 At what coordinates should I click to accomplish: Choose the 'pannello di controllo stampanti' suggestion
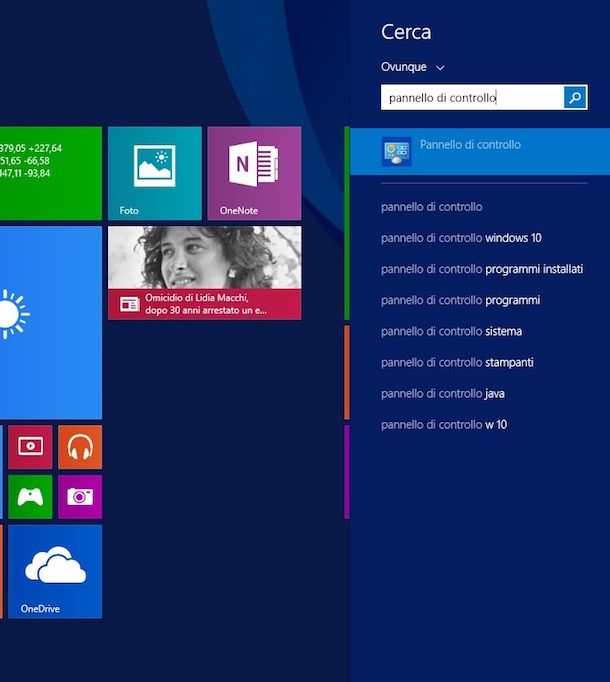point(457,362)
